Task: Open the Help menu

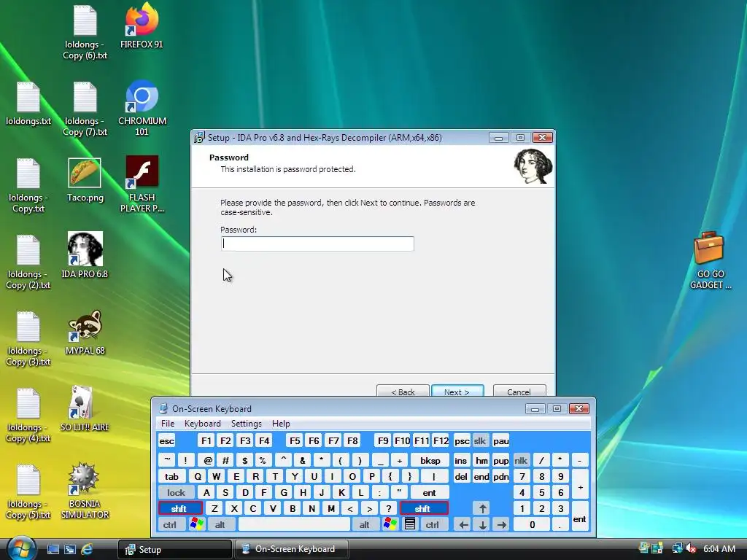Action: 281,424
